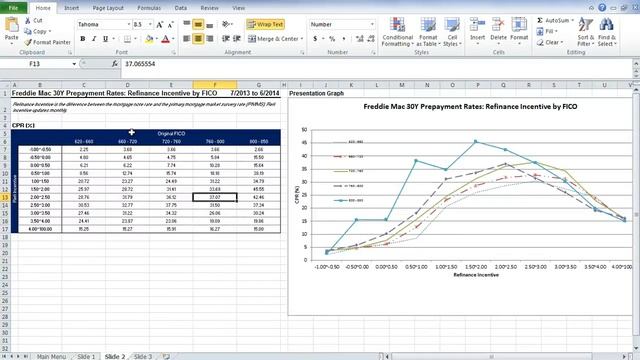
Task: Click the insert function fx icon
Action: tap(115, 64)
